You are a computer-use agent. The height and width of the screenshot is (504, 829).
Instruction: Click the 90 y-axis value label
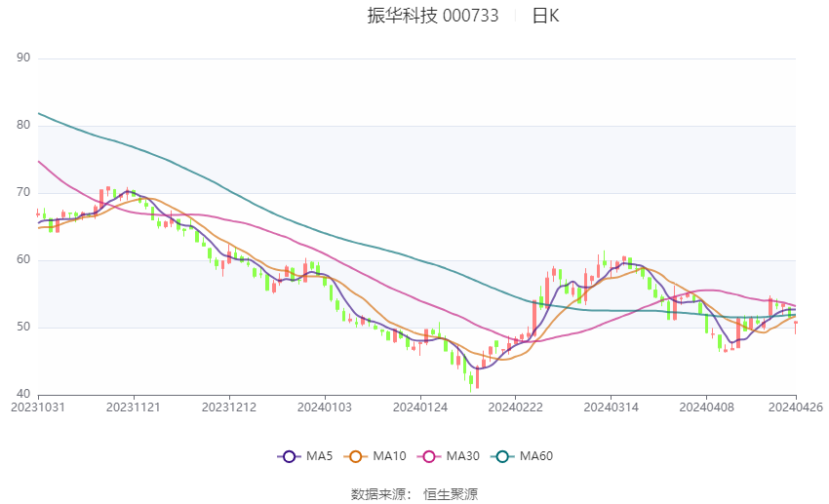coord(23,58)
